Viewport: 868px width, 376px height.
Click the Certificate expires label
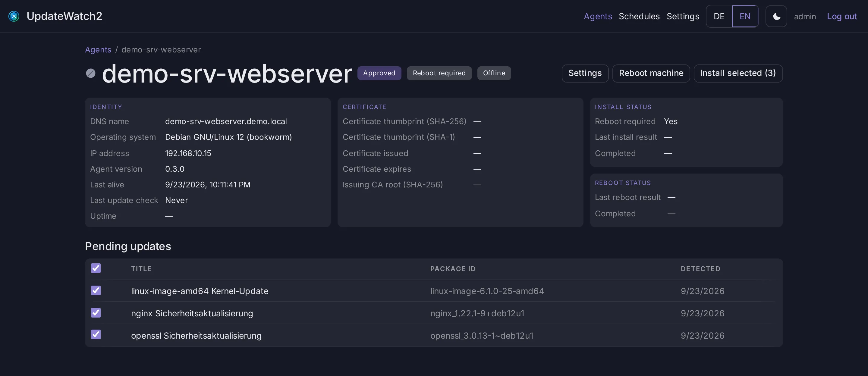pos(377,169)
